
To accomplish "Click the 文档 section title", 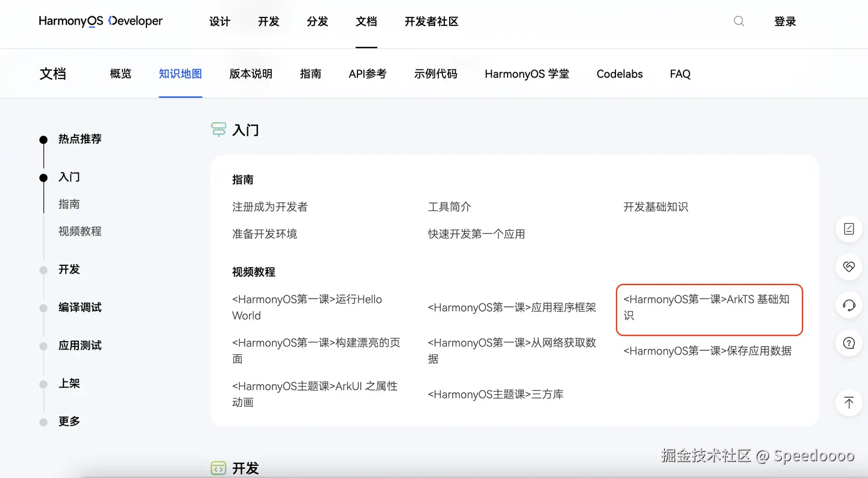I will [53, 74].
